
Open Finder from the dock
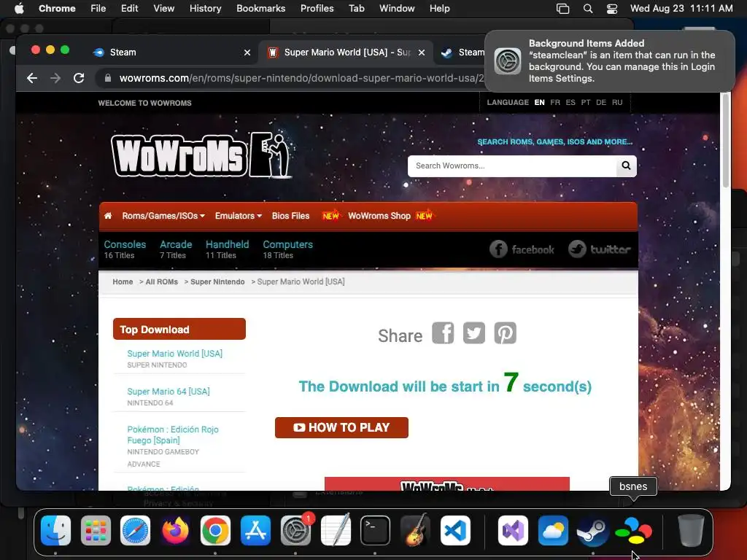(55, 531)
